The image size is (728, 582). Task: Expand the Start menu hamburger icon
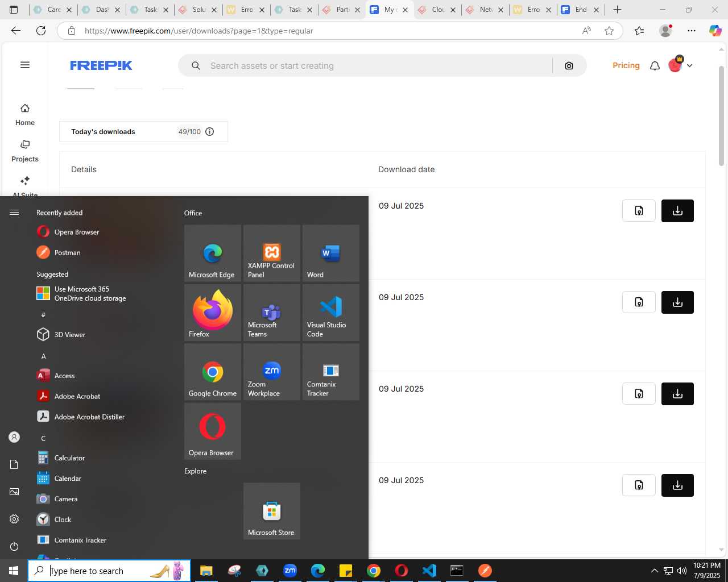(x=14, y=212)
